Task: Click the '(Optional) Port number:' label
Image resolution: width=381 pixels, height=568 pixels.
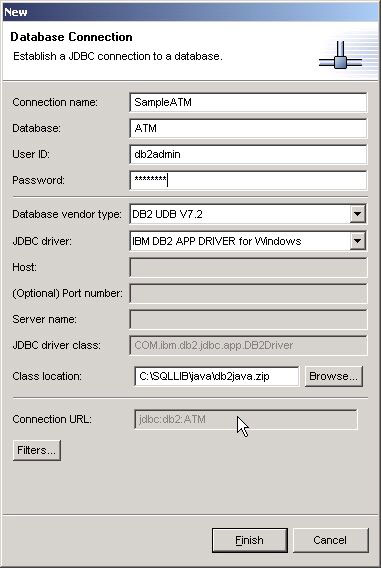Action: pyautogui.click(x=67, y=293)
